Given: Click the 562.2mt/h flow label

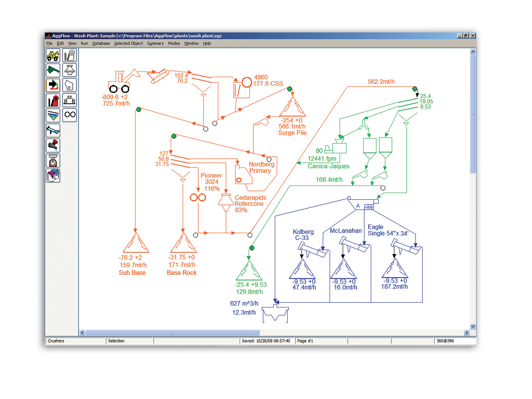Looking at the screenshot, I should 381,82.
